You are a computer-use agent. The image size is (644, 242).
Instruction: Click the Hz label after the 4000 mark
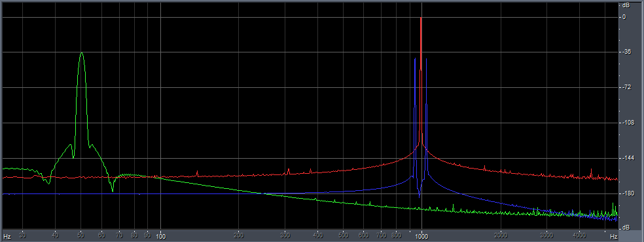(x=613, y=237)
